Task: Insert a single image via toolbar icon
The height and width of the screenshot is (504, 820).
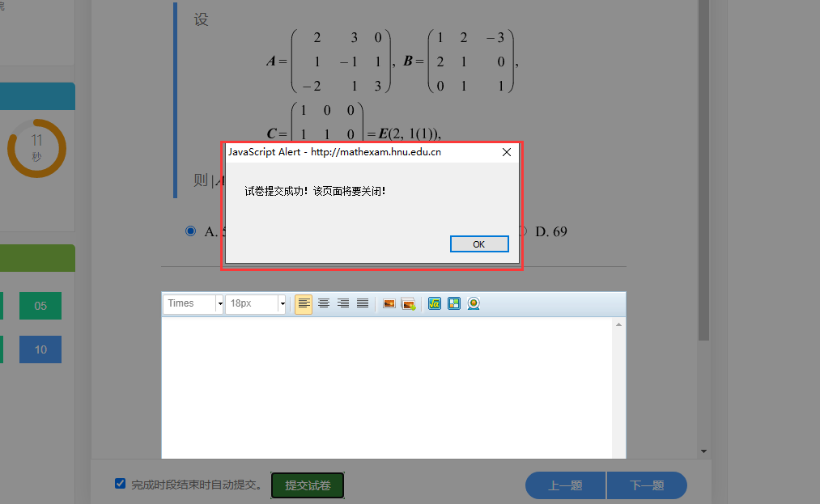Action: [x=389, y=303]
